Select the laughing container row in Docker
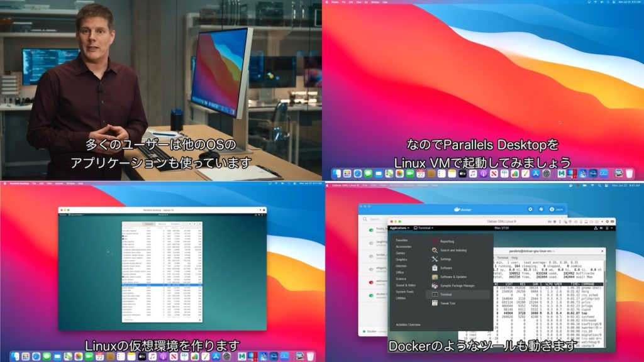This screenshot has width=644, height=362. 374,243
